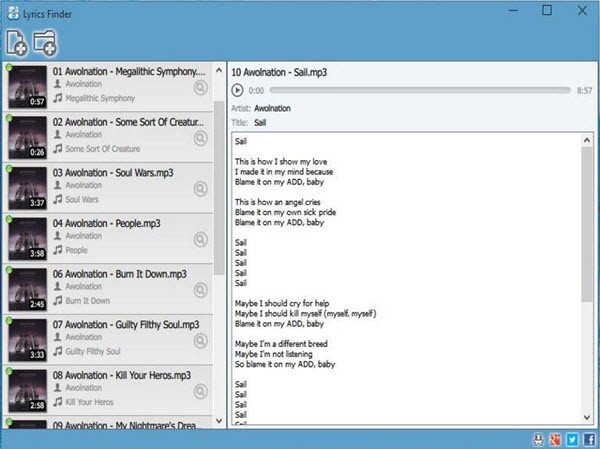
Task: Search lyrics for Megalithic Symphony track
Action: [x=201, y=88]
